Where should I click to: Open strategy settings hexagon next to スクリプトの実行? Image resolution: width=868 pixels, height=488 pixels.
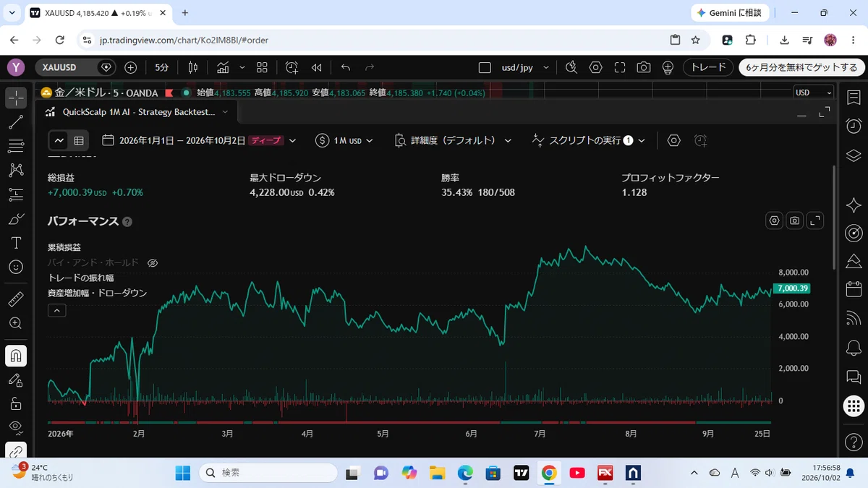point(674,140)
